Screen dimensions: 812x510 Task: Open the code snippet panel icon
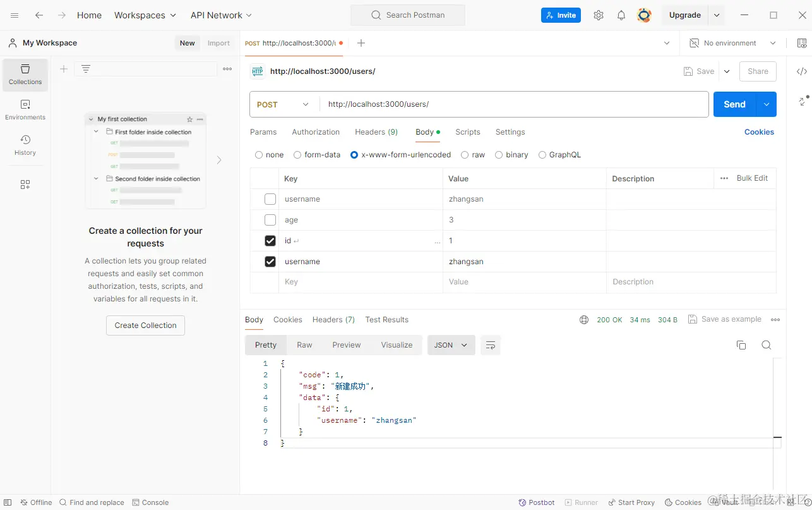pos(802,71)
